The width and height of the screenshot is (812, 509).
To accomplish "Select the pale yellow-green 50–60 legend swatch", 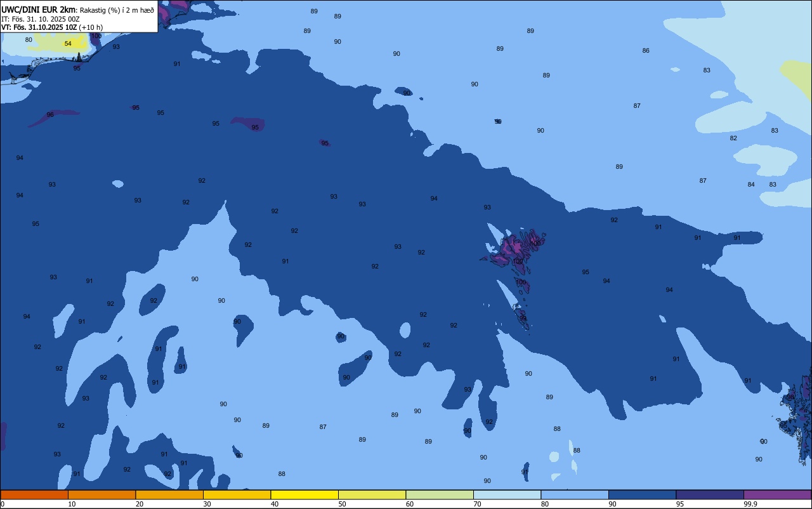I will pyautogui.click(x=372, y=494).
